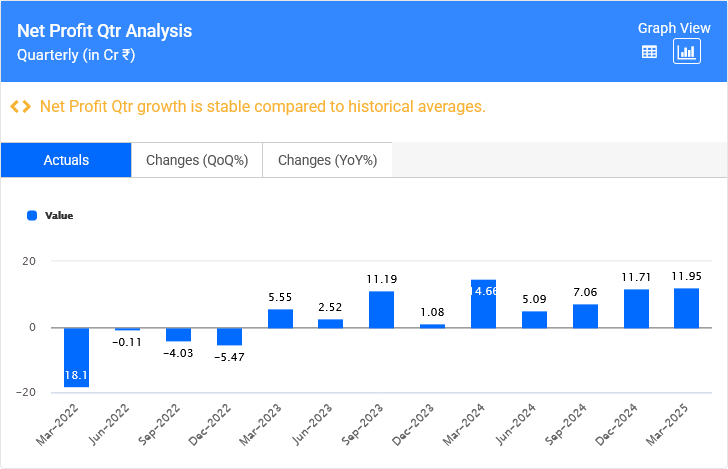This screenshot has height=469, width=728.
Task: Select the Changes (YoY%) tab
Action: coord(327,160)
